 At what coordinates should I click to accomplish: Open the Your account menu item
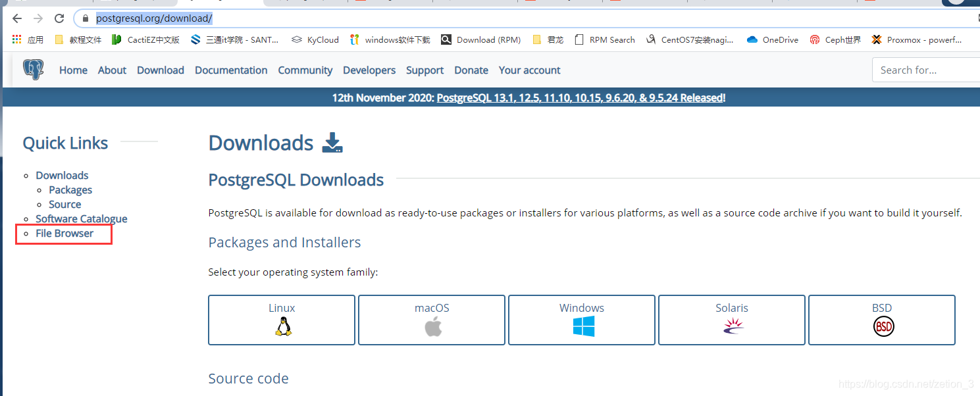530,70
